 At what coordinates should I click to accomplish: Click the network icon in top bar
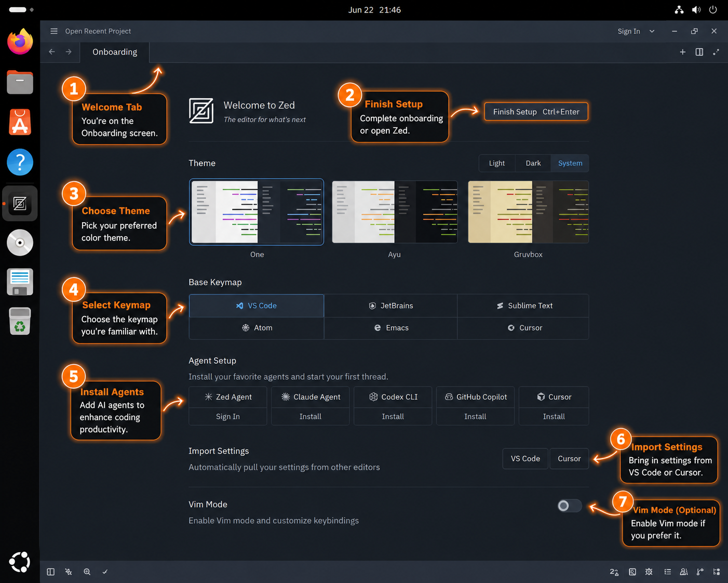[x=679, y=9]
